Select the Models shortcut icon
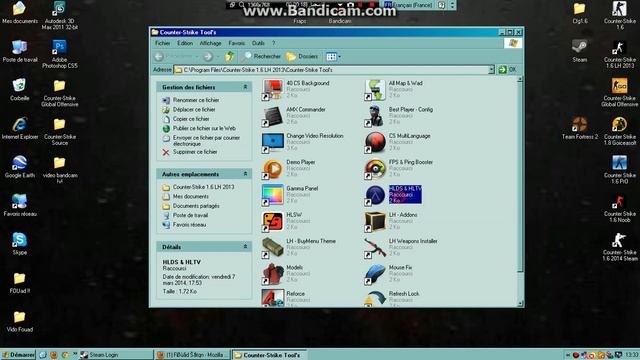 pyautogui.click(x=273, y=274)
